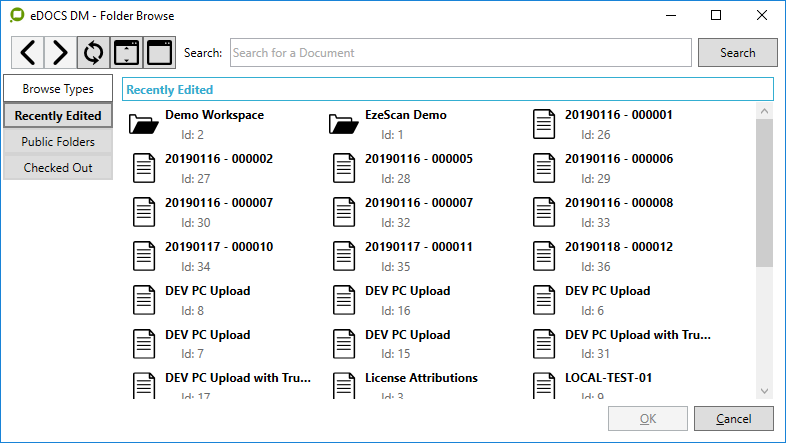This screenshot has width=786, height=443.
Task: Open the Demo Workspace folder
Action: point(214,115)
